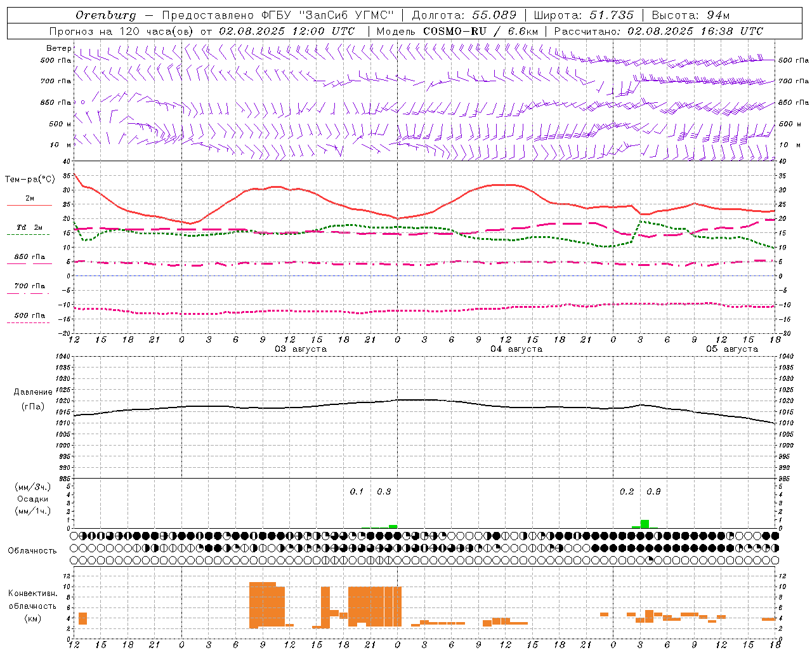
Task: Click the "0.1" precipitation amount value
Action: point(357,492)
